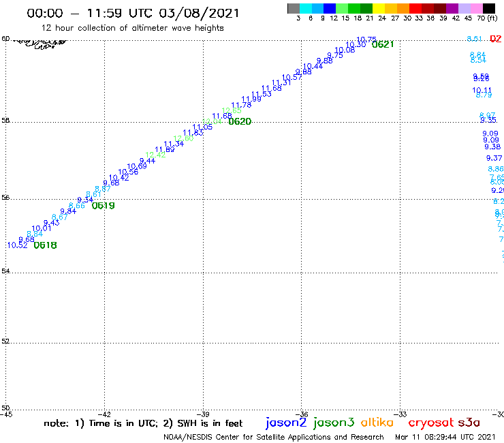
Task: Click the cryosat satellite legend label
Action: click(431, 423)
